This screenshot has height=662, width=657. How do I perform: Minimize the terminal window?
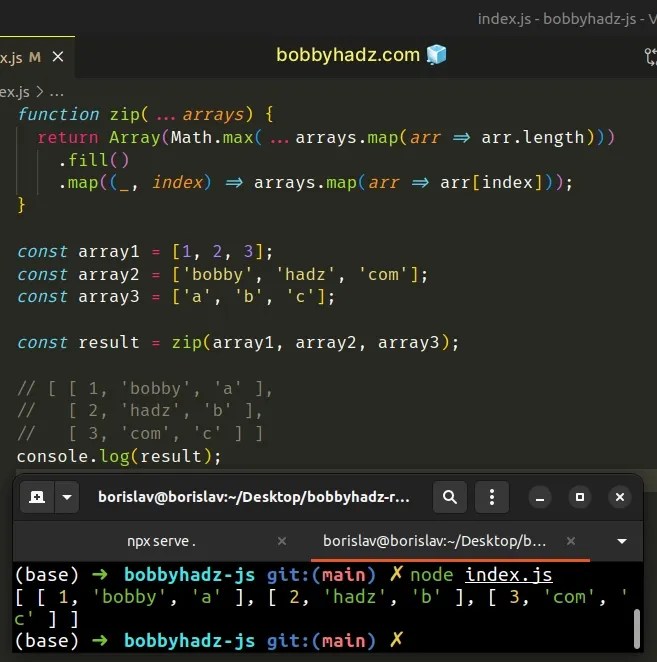pos(540,497)
